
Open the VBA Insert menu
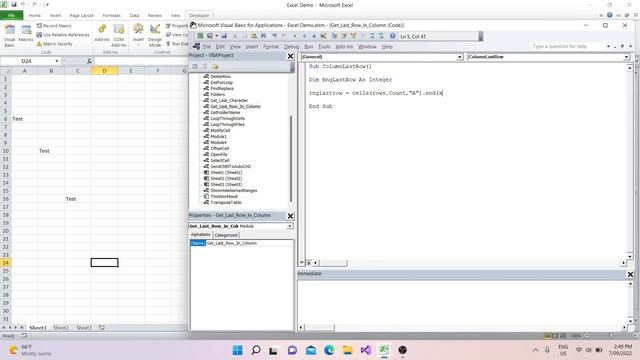(x=252, y=47)
